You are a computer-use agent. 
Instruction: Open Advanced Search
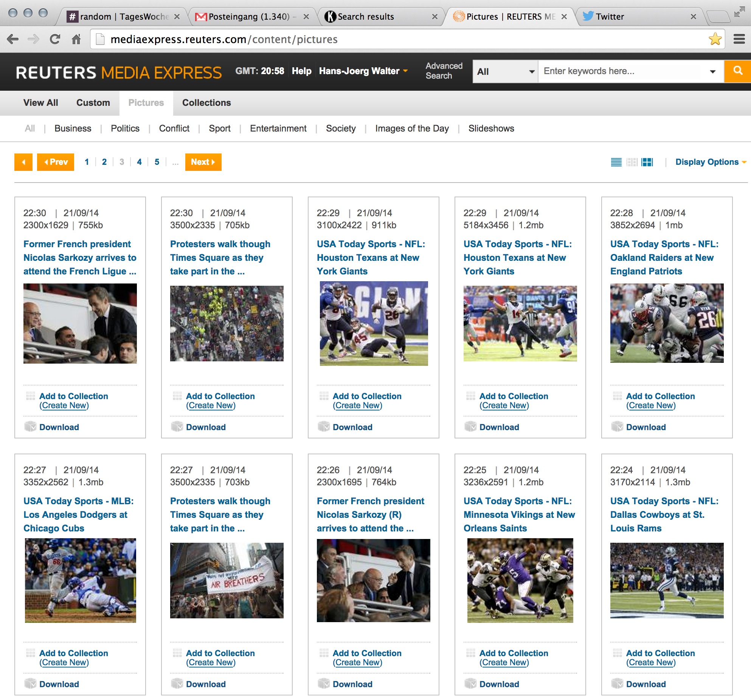point(444,71)
